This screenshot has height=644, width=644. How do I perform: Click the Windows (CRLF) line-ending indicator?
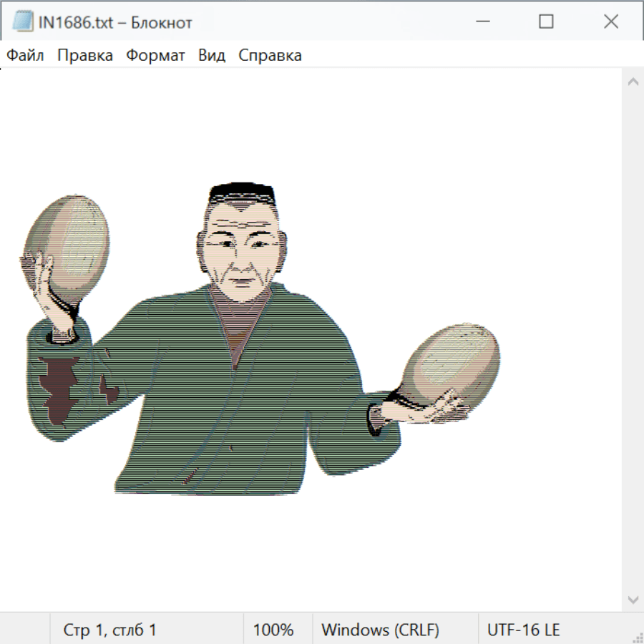click(380, 630)
